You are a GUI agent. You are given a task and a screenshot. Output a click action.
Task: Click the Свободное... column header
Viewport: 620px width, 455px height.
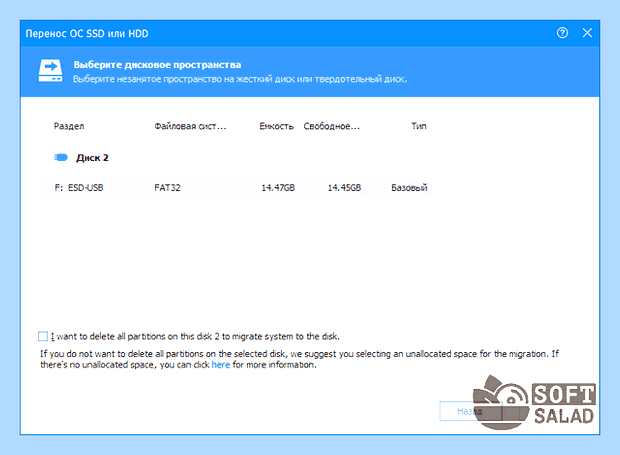click(332, 126)
